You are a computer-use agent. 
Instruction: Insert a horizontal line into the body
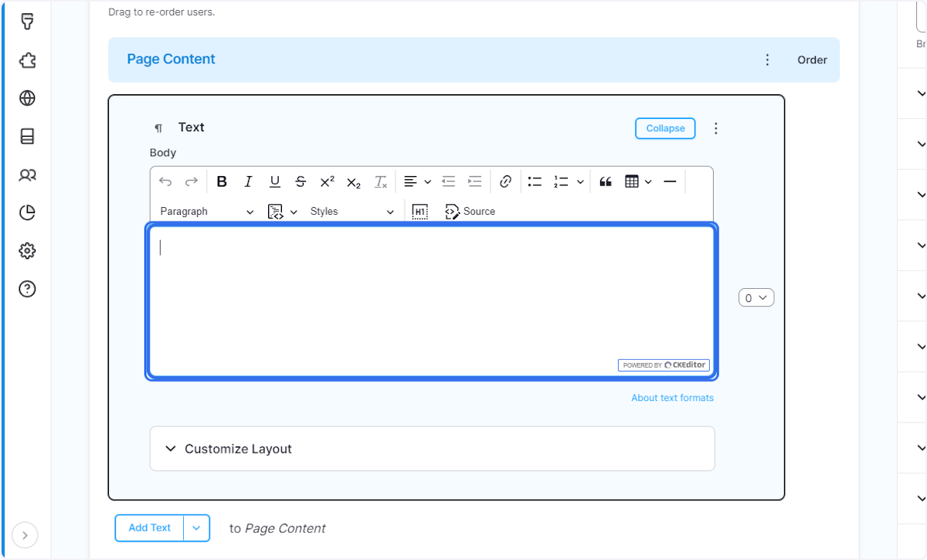point(670,181)
